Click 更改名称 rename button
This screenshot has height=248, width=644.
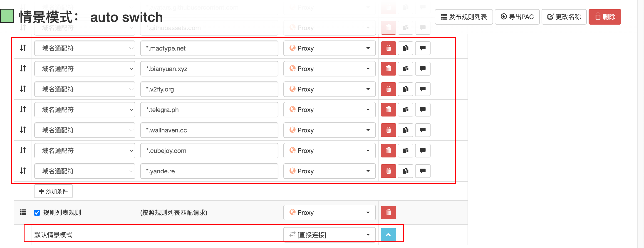pyautogui.click(x=564, y=17)
